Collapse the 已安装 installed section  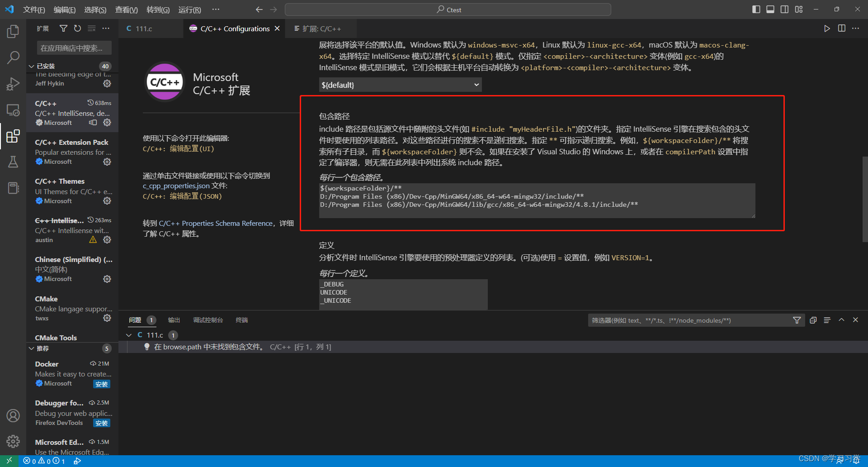coord(32,66)
